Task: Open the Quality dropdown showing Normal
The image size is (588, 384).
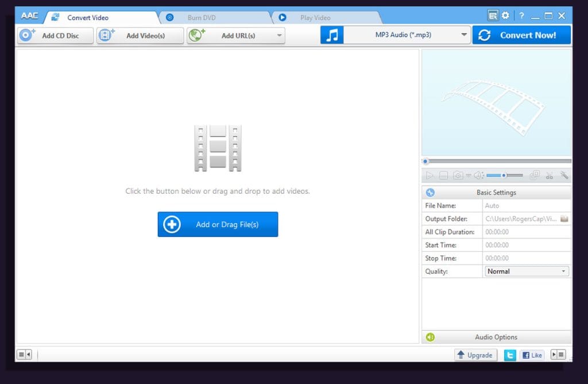Action: point(527,271)
